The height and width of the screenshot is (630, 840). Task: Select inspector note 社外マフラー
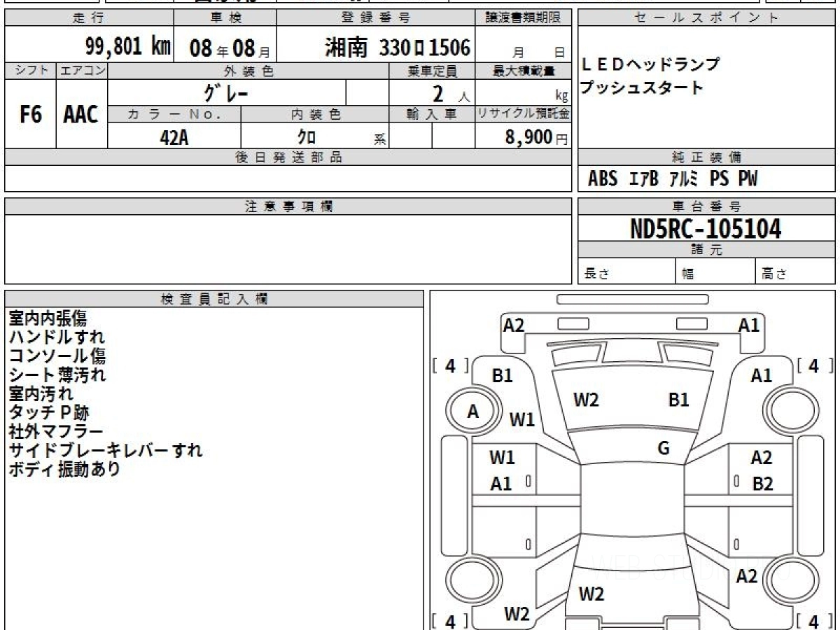(x=56, y=431)
